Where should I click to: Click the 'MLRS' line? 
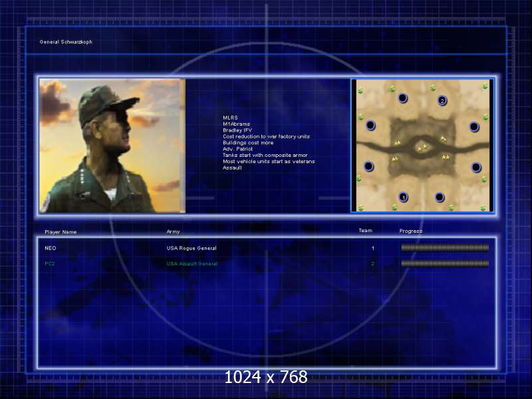coord(230,118)
